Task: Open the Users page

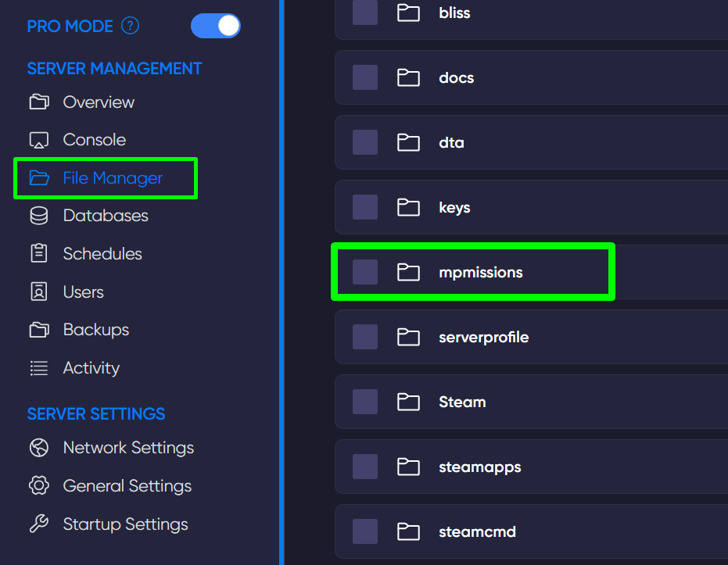Action: point(83,291)
